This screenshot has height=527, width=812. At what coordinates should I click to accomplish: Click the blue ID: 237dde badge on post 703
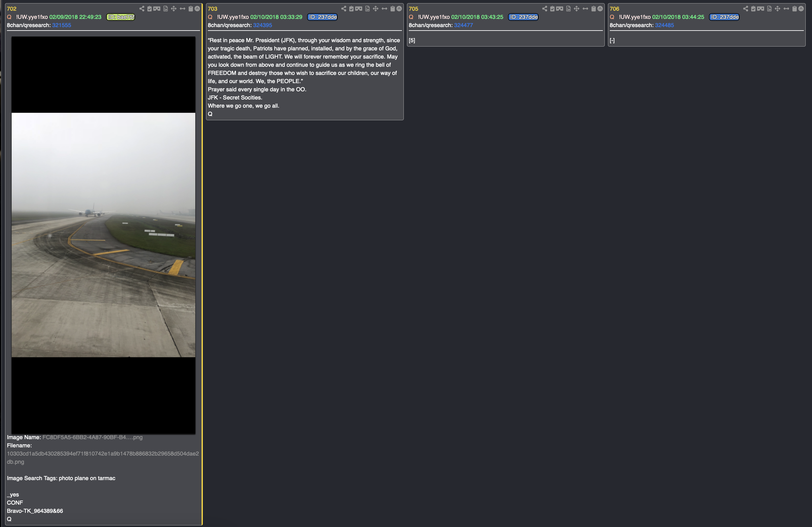323,17
